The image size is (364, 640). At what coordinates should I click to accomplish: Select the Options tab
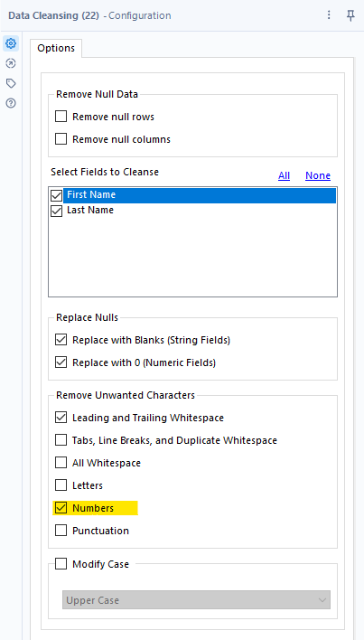click(x=56, y=48)
